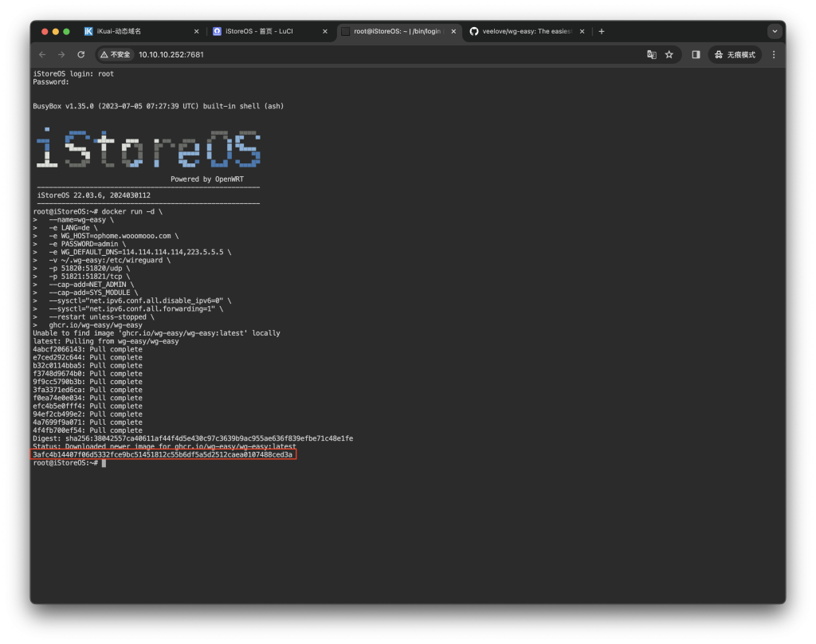This screenshot has width=816, height=644.
Task: Select the root@iStoreOS terminal tab
Action: coord(398,31)
